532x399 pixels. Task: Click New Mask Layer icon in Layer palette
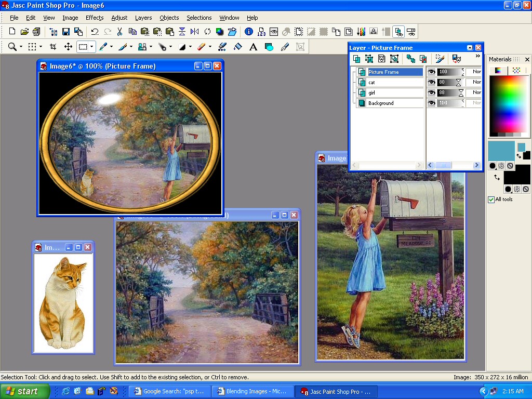pos(381,59)
